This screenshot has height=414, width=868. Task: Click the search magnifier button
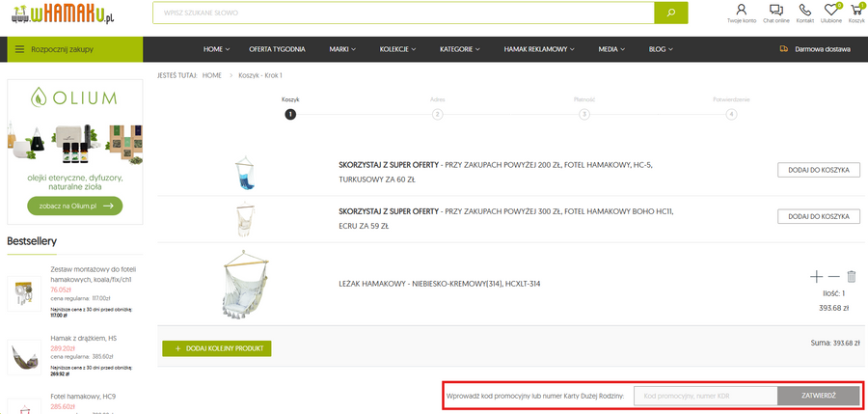coord(670,14)
